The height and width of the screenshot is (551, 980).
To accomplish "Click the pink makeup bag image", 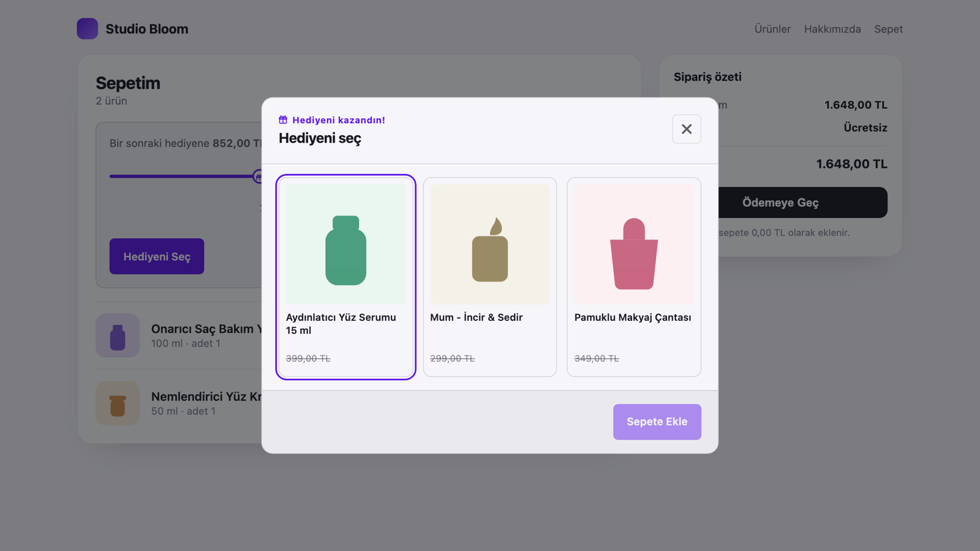I will (x=634, y=244).
